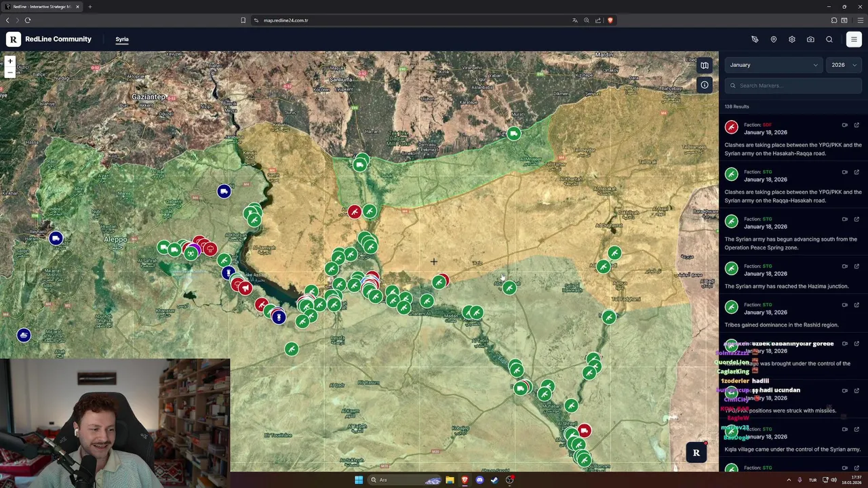Open Discord from the taskbar
The width and height of the screenshot is (868, 488).
pos(479,480)
